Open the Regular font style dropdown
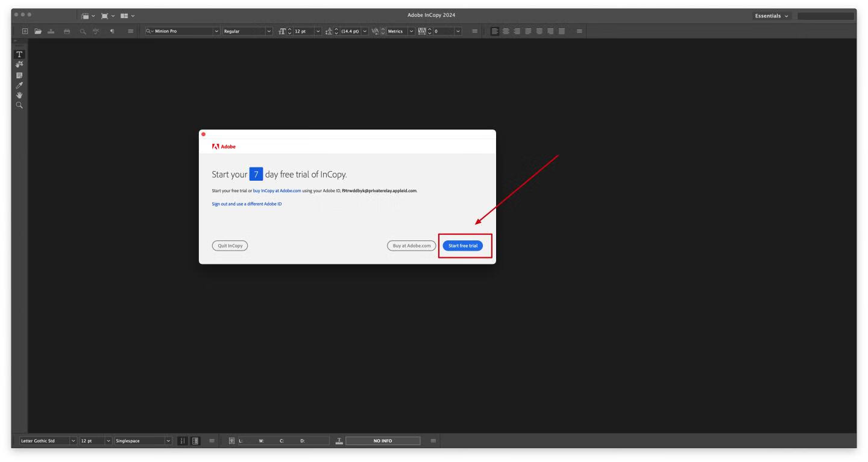 point(269,31)
